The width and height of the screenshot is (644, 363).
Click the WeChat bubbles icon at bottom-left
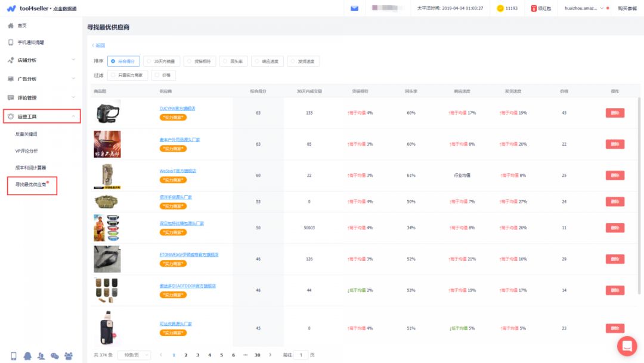pyautogui.click(x=55, y=356)
